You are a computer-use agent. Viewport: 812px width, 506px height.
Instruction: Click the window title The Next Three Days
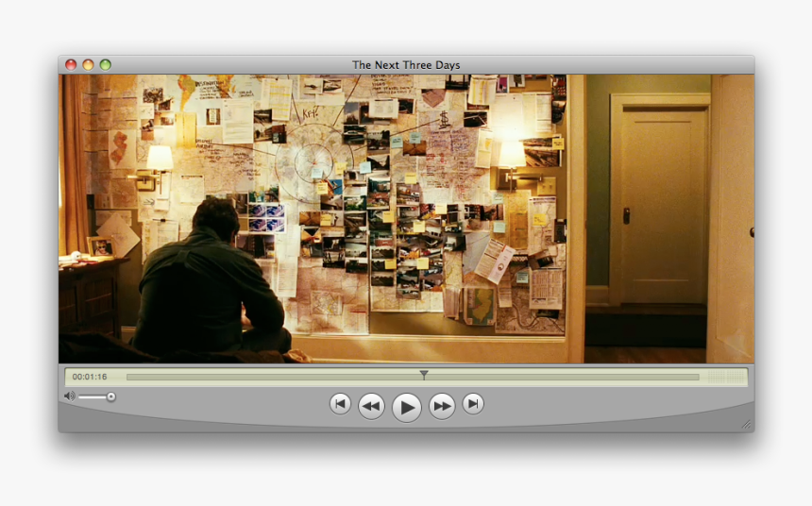click(x=406, y=65)
